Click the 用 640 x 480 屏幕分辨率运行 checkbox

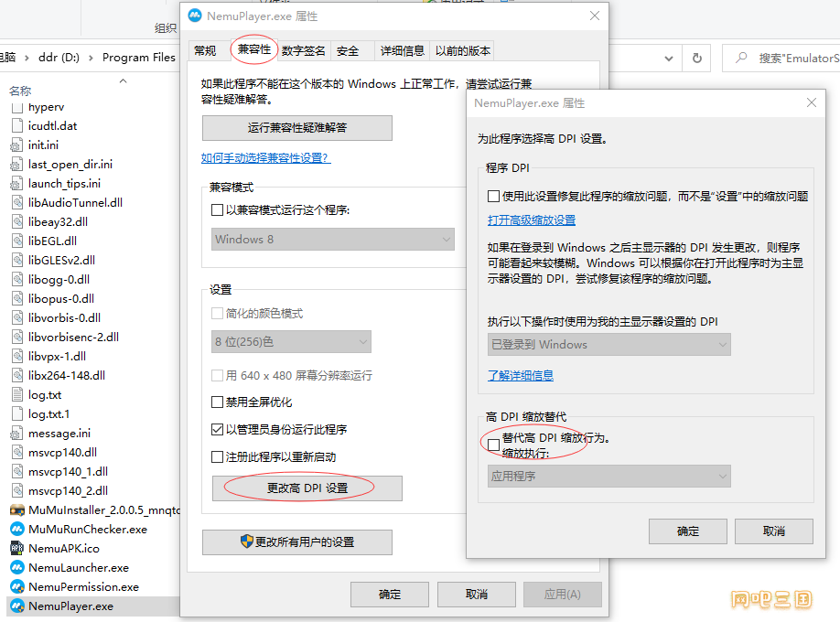coord(218,375)
